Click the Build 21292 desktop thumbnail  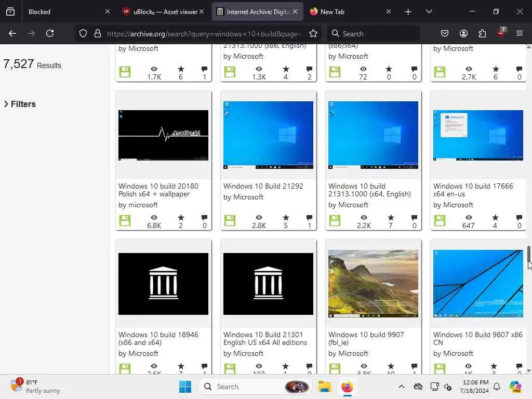tap(268, 135)
